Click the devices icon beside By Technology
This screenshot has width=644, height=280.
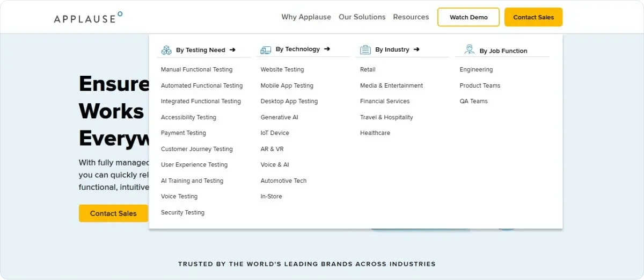click(x=266, y=50)
